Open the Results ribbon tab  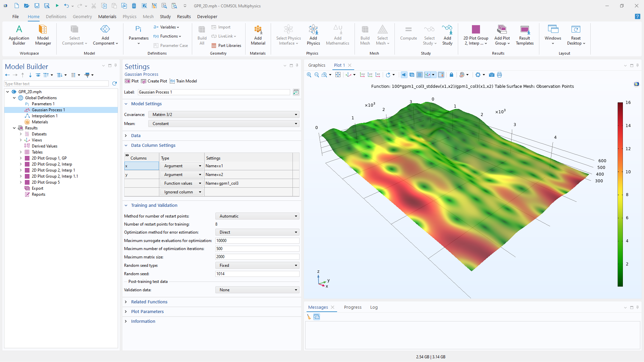tap(184, 16)
